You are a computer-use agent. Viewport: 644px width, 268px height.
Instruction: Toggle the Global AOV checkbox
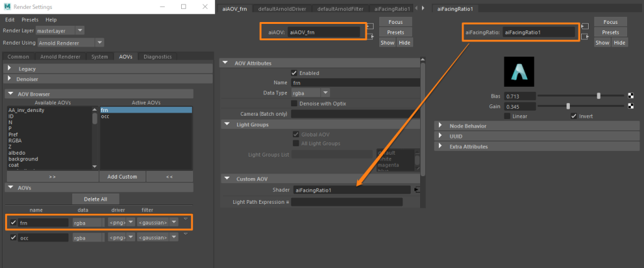(296, 134)
